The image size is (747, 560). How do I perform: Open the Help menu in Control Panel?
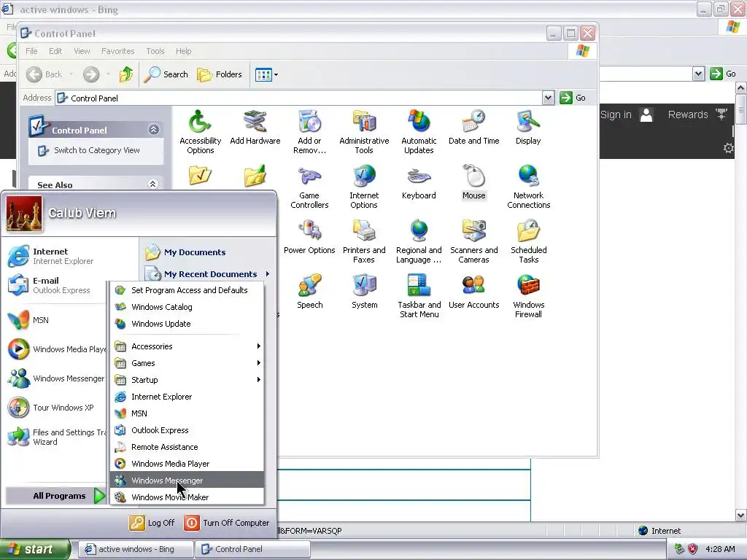pos(183,51)
